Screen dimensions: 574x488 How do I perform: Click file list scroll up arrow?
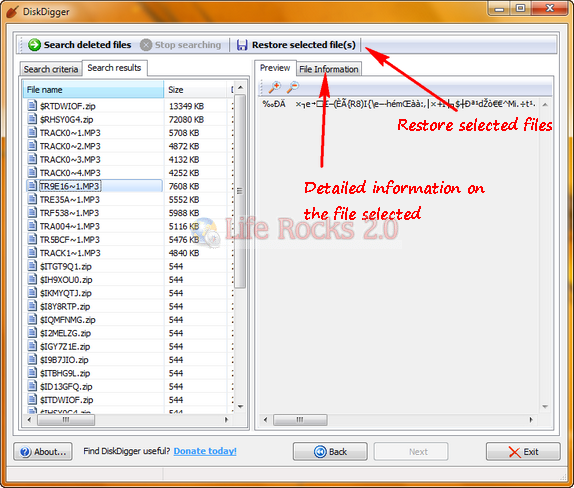[x=240, y=87]
